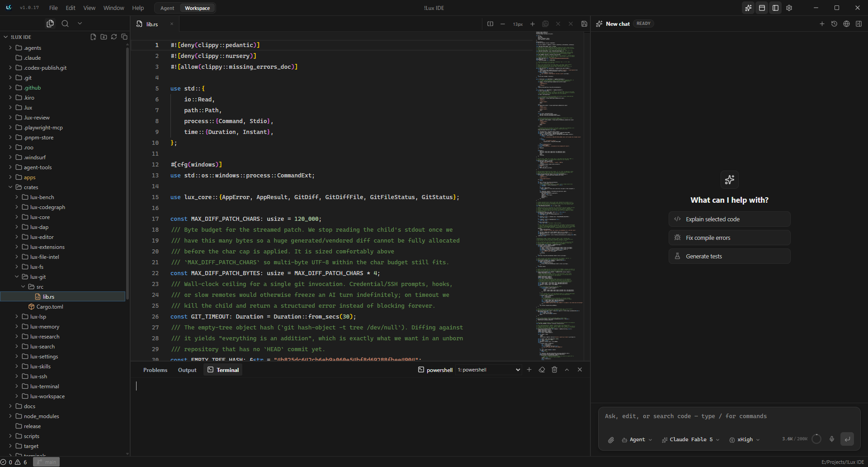Refresh the !LUX IDE file explorer
Viewport: 868px width, 467px height.
pyautogui.click(x=114, y=37)
